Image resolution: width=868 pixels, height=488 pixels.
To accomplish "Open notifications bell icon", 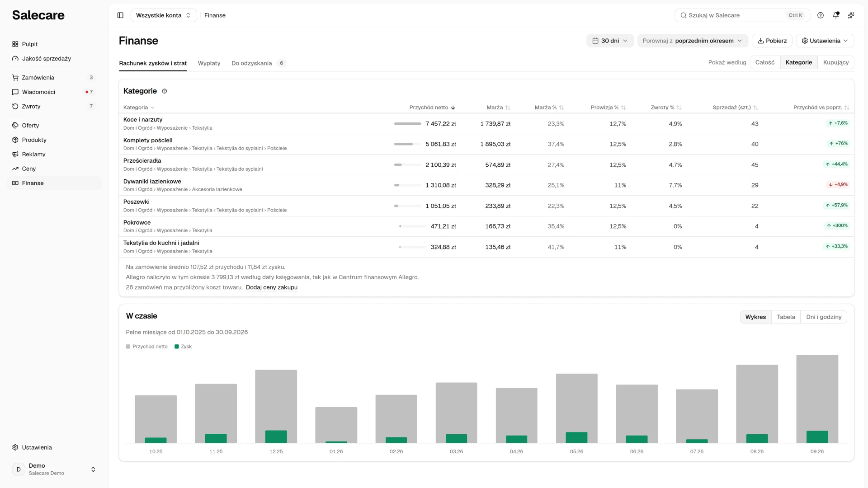I will coord(836,15).
